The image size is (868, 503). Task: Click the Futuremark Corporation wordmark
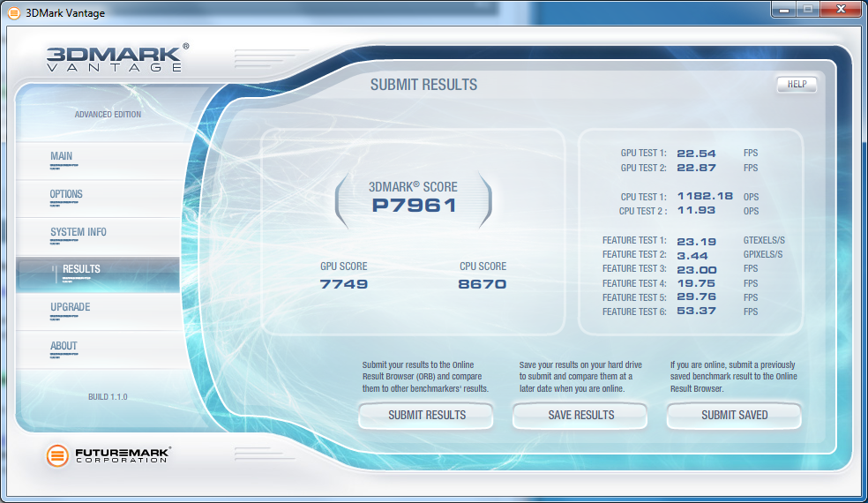(123, 455)
